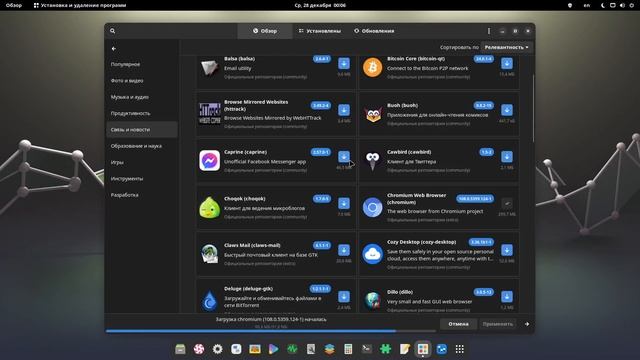Cancel the transaction with Отмена
This screenshot has width=640, height=360.
point(458,324)
